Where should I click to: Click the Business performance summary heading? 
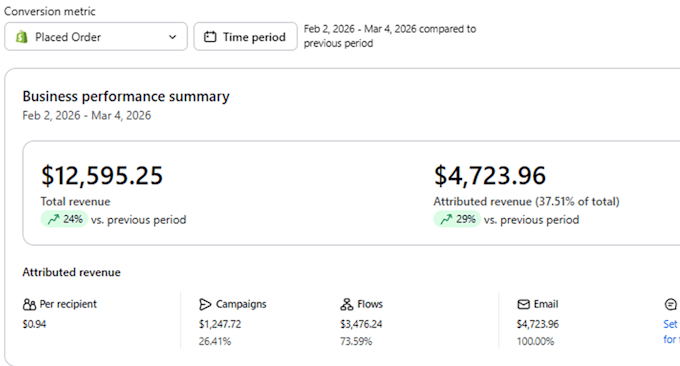tap(126, 96)
